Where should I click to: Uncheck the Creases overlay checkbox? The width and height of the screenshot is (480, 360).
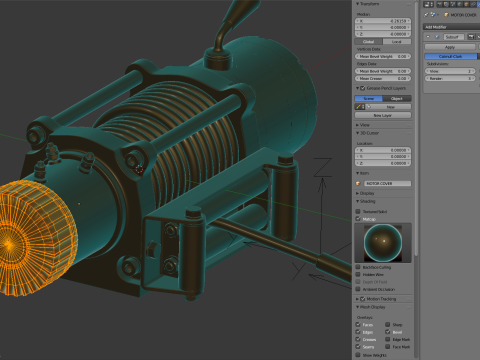click(x=358, y=339)
